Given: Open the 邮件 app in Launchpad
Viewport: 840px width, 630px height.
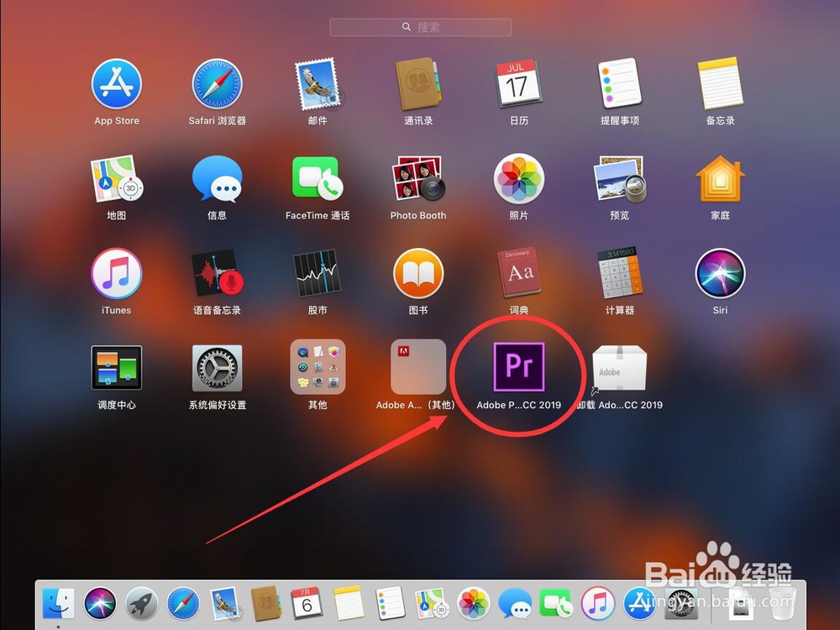Looking at the screenshot, I should click(x=318, y=84).
